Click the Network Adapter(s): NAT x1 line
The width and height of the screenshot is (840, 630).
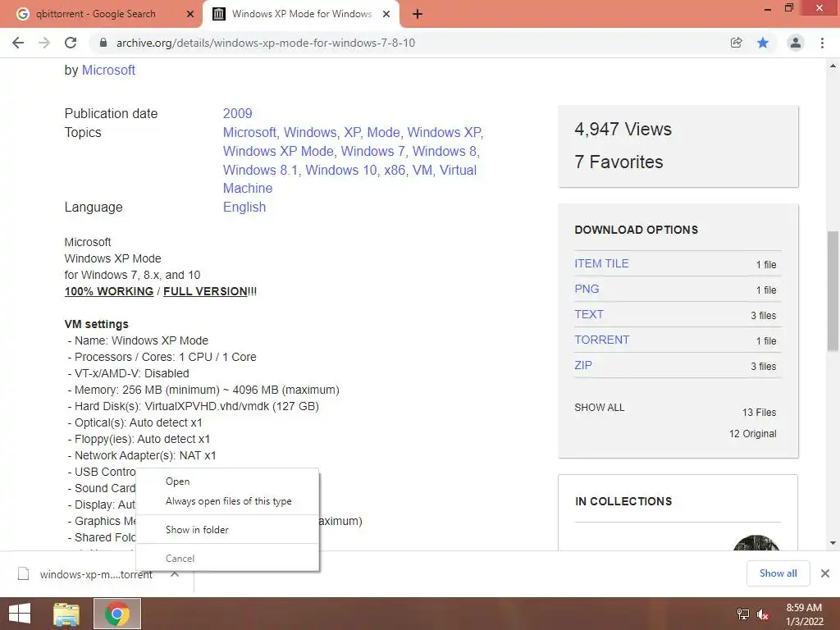point(142,455)
